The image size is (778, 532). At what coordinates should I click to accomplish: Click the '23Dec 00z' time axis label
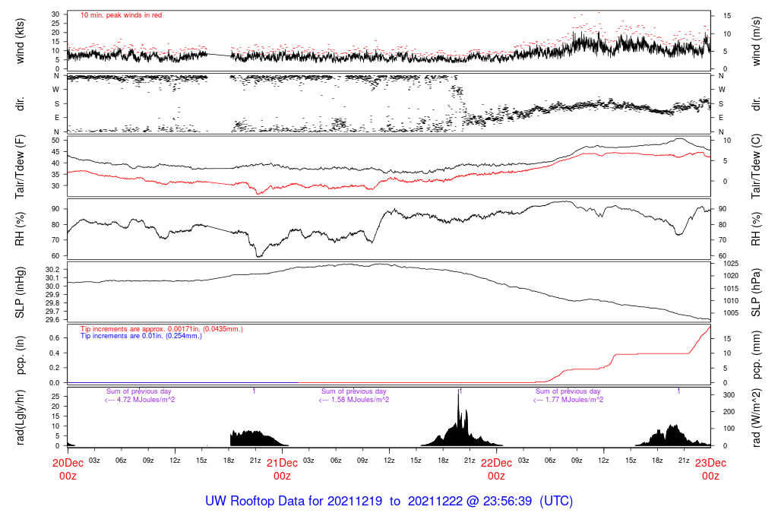pos(710,470)
